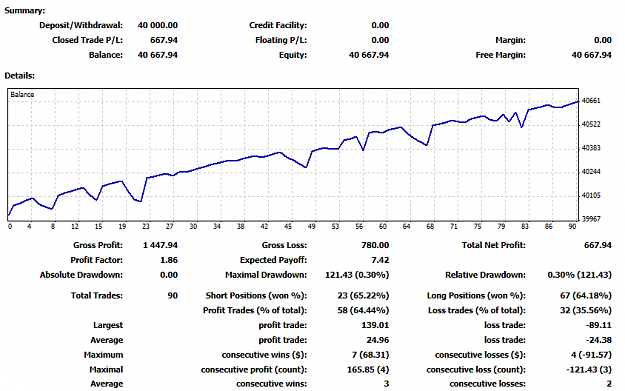Select Relative Drawdown value 0.30% (121.43)

[580, 275]
